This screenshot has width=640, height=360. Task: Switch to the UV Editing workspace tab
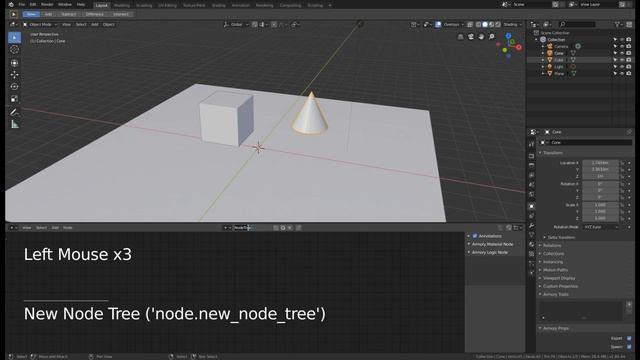tap(167, 5)
